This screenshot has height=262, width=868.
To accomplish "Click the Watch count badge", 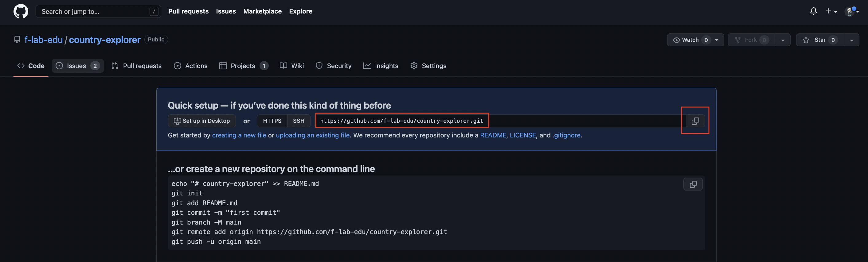I will tap(706, 40).
